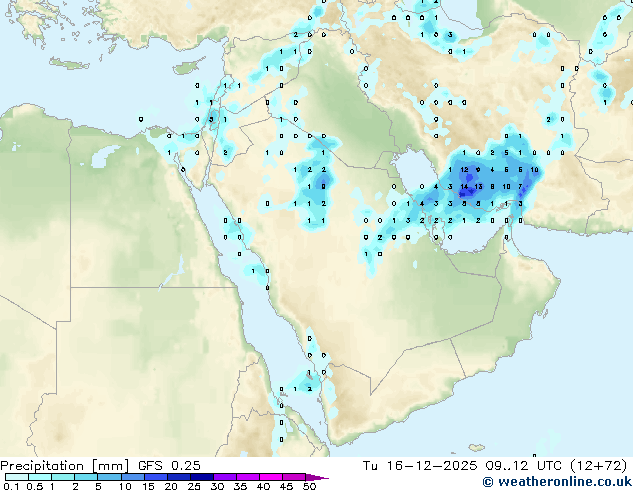
Task: Select the date 'Tu 16-12-2025' text
Action: (420, 466)
